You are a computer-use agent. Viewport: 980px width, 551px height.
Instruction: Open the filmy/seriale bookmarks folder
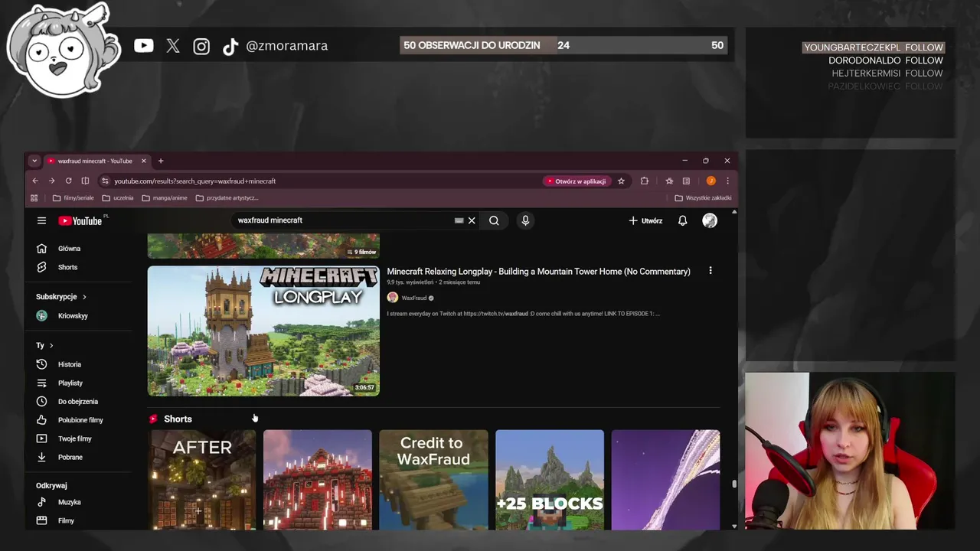pos(73,198)
